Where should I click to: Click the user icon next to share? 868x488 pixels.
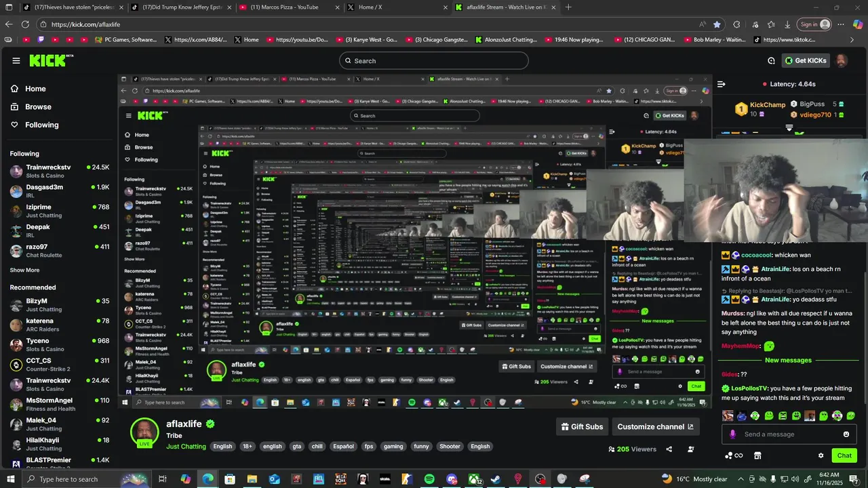pos(691,449)
